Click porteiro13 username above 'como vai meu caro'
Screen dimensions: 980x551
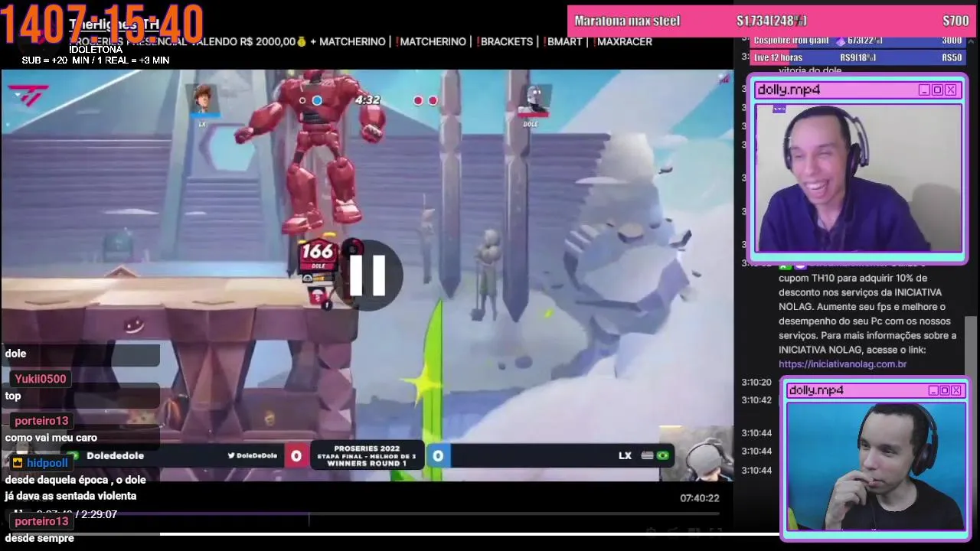point(41,421)
